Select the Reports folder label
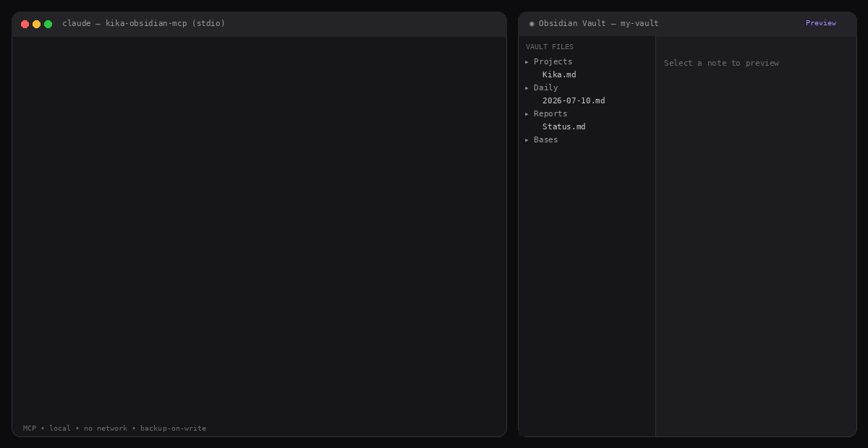 550,113
